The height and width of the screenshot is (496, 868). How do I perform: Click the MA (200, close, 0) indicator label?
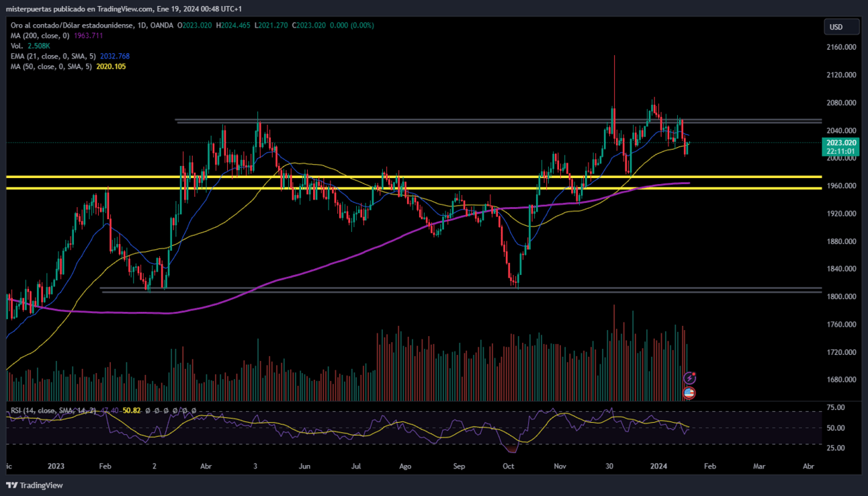(40, 36)
